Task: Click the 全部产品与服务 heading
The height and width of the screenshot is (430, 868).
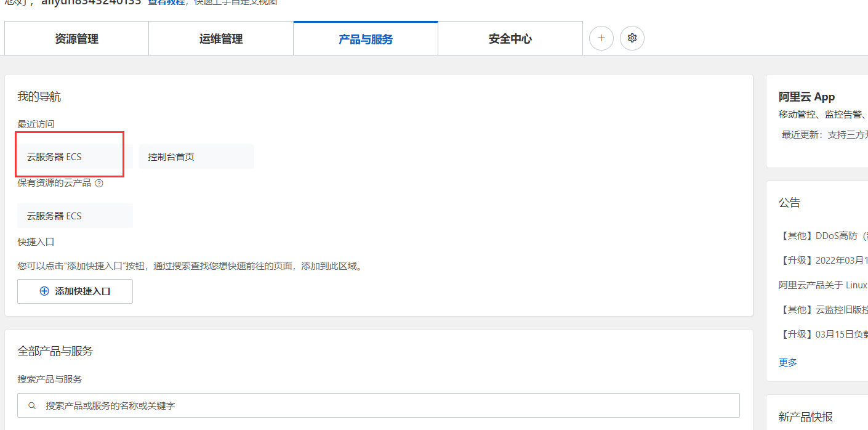Action: (x=55, y=351)
